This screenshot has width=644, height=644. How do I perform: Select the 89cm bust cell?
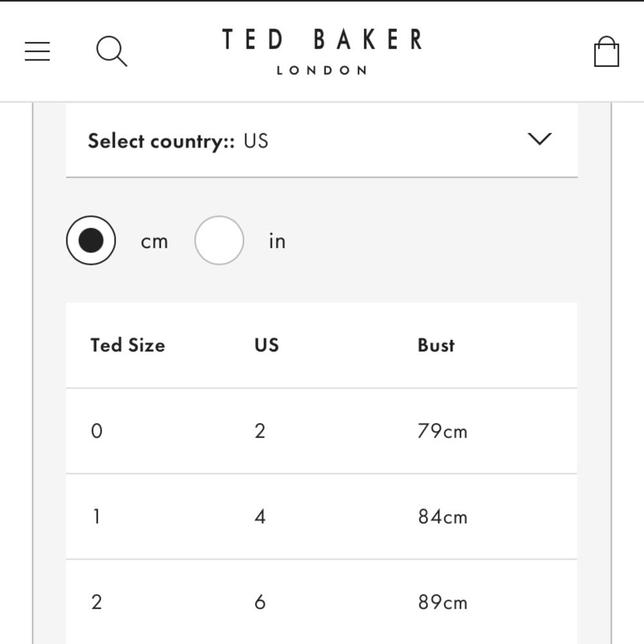(443, 603)
